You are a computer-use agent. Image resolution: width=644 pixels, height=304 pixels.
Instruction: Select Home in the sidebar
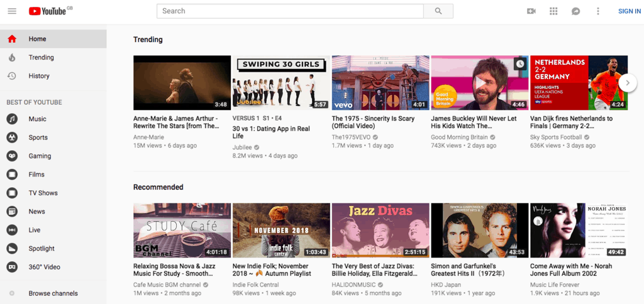[53, 39]
